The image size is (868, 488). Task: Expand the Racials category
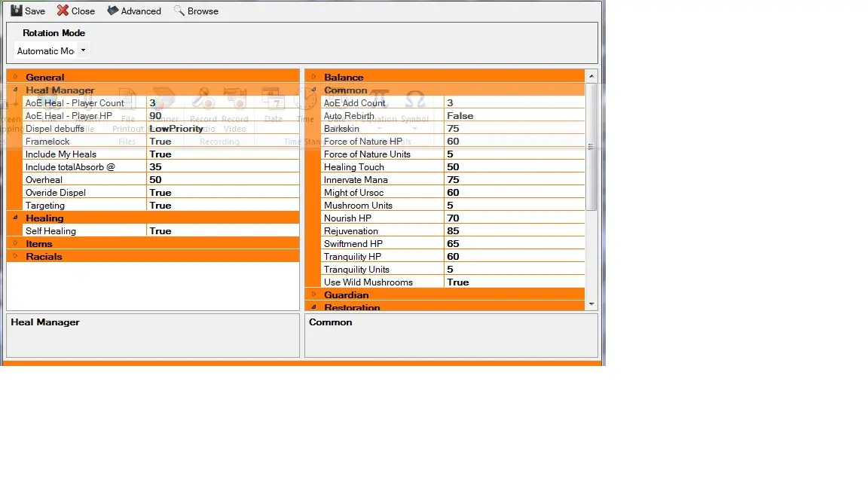click(15, 256)
